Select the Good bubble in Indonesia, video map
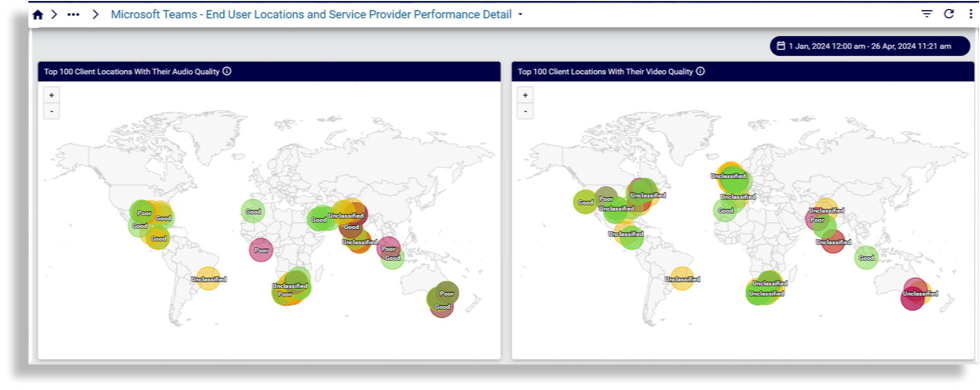980x390 pixels. coord(866,258)
